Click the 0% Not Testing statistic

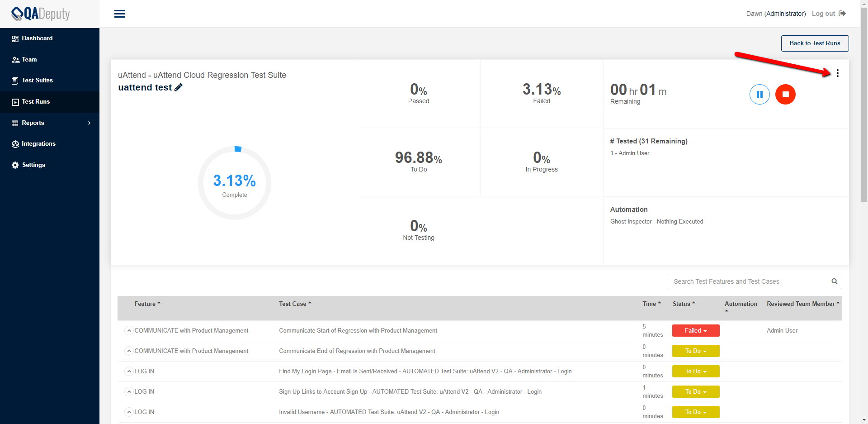click(419, 230)
